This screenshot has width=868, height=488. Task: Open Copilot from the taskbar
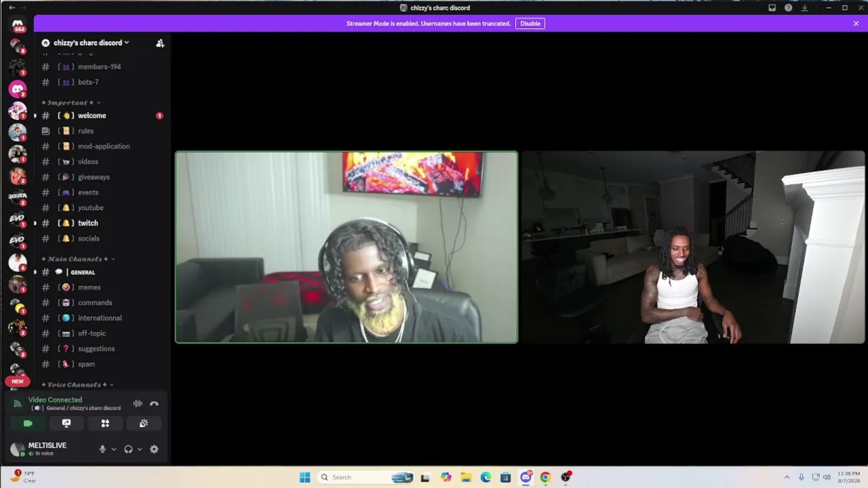click(x=446, y=477)
